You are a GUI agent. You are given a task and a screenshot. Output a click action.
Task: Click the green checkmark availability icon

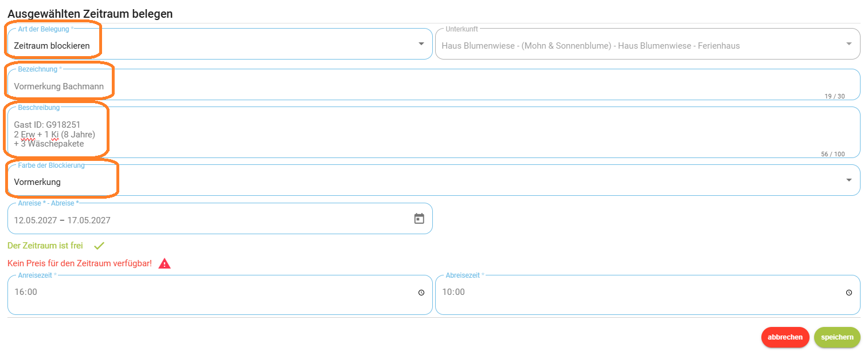(99, 246)
